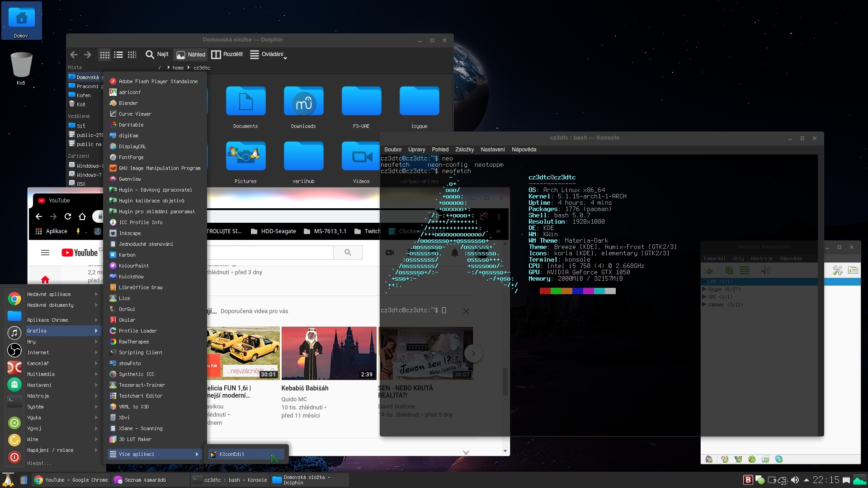Show hidden system tray icons arrow
This screenshot has height=488, width=868.
pyautogui.click(x=806, y=480)
